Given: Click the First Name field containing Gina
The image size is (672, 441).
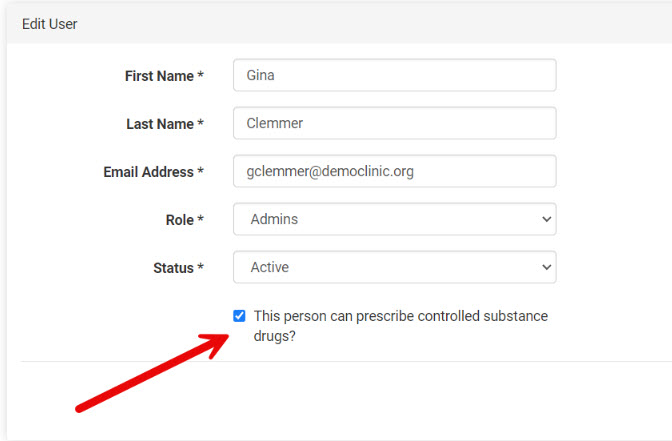Looking at the screenshot, I should [x=394, y=75].
